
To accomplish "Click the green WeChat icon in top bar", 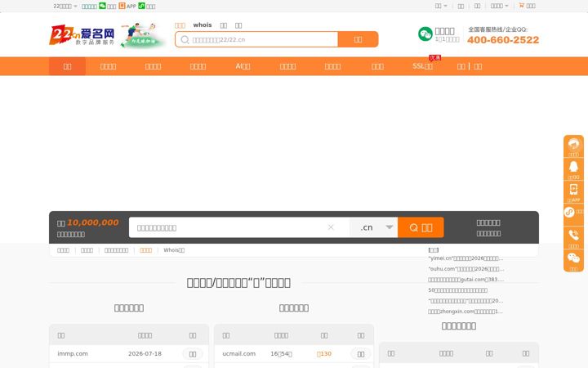I will coord(102,6).
